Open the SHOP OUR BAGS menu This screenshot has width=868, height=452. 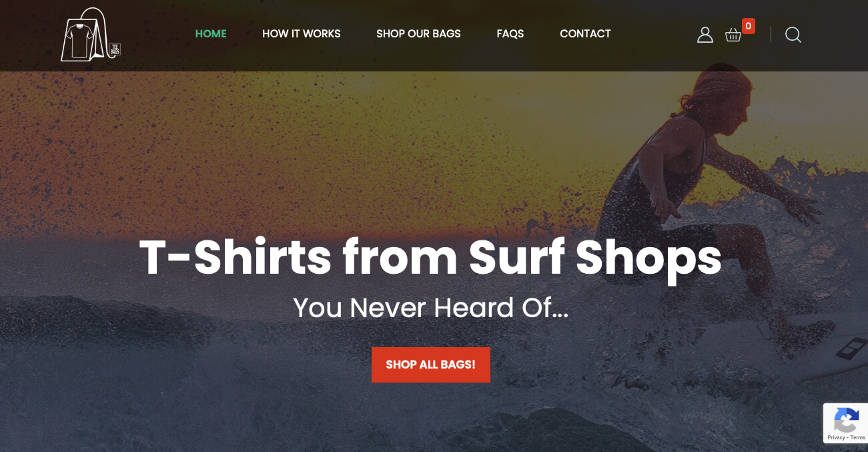click(418, 33)
